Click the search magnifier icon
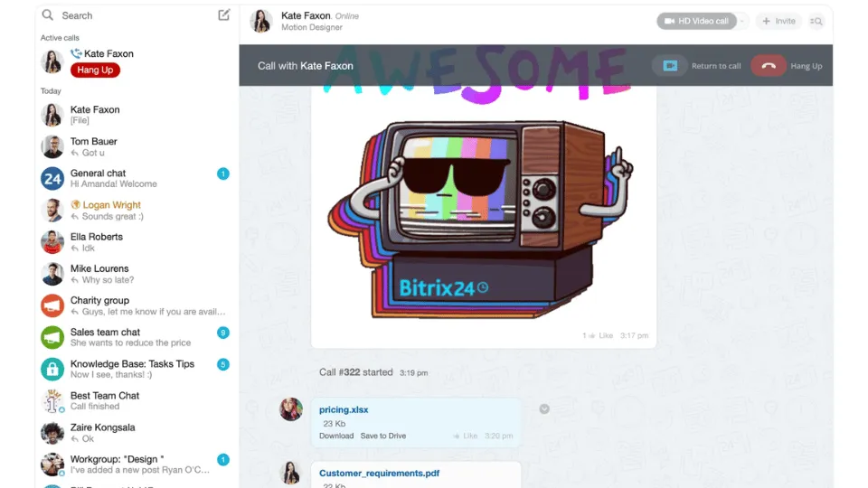The image size is (868, 488). (48, 15)
